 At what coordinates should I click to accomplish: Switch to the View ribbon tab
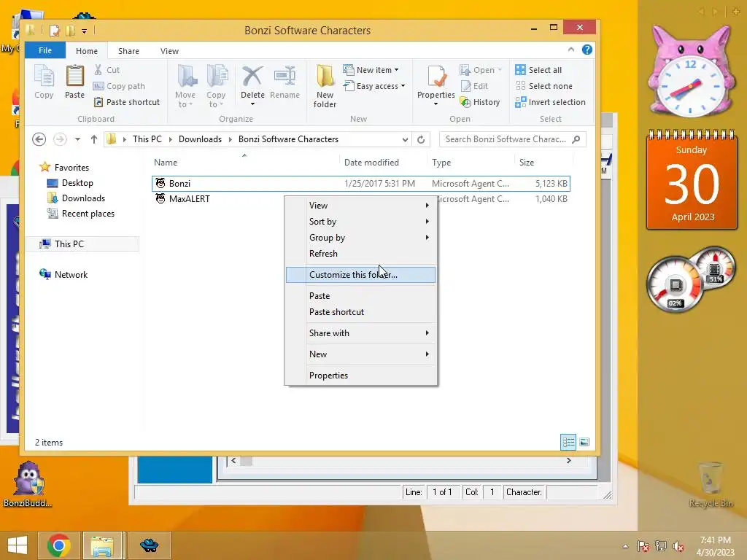point(169,51)
